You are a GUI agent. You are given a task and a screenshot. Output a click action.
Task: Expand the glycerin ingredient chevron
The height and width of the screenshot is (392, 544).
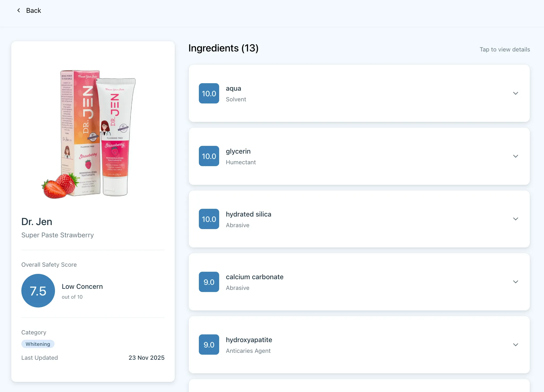pos(515,156)
